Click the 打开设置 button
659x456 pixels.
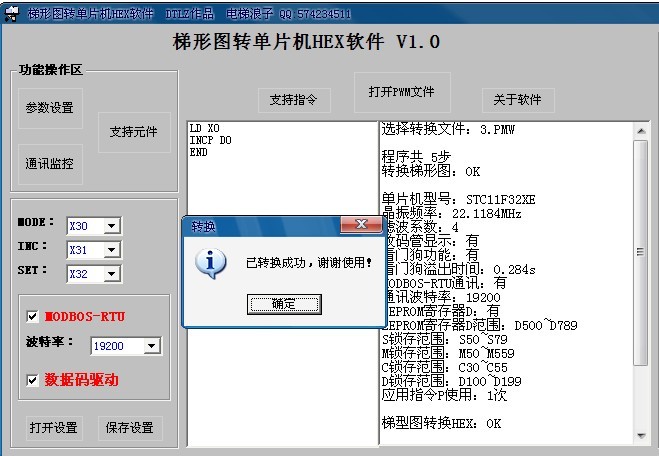[x=54, y=428]
